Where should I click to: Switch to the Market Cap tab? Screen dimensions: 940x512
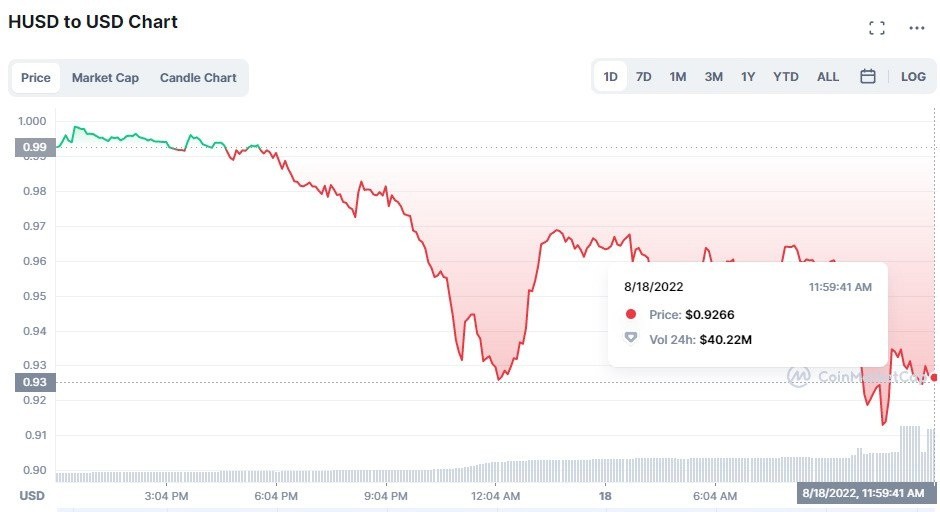point(105,78)
